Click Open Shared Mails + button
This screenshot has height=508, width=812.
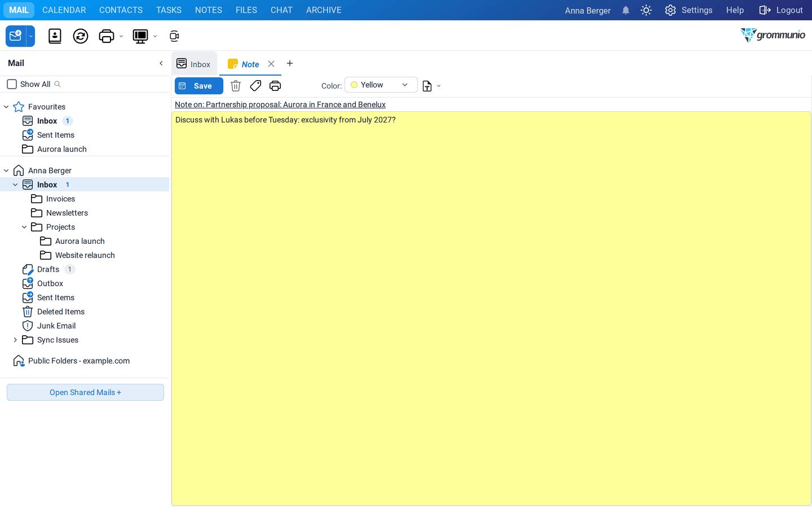pyautogui.click(x=85, y=392)
